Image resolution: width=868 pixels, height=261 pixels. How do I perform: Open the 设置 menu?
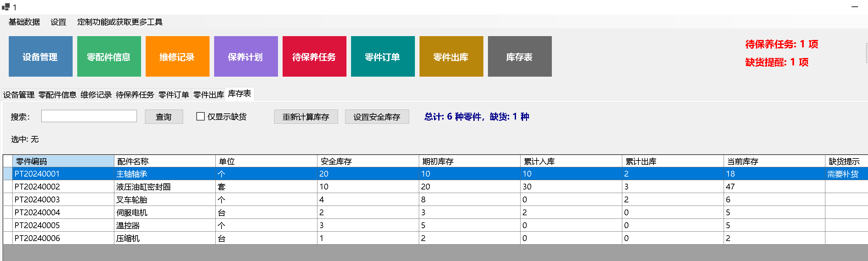pos(58,22)
